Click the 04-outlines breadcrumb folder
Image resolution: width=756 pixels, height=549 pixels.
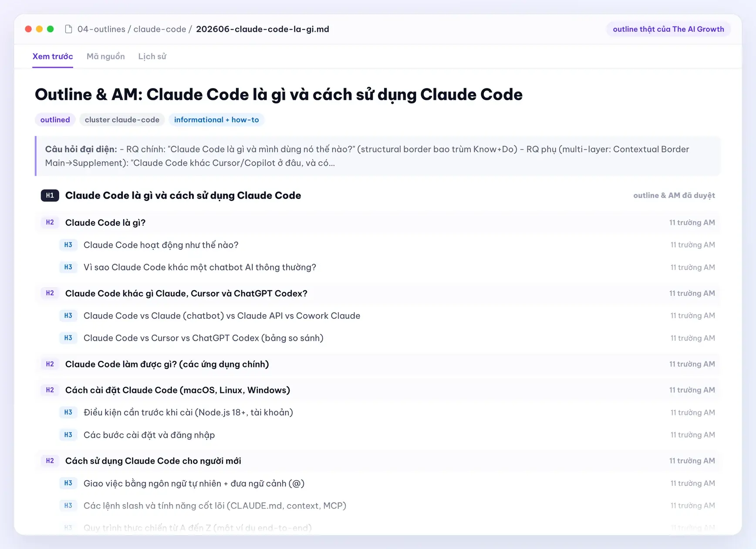(101, 29)
